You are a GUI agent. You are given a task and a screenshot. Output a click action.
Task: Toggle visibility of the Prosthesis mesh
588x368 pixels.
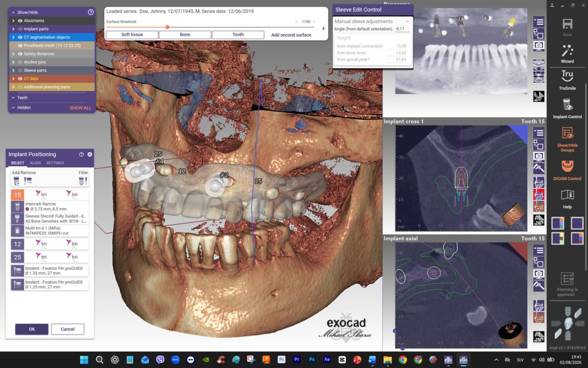click(21, 46)
